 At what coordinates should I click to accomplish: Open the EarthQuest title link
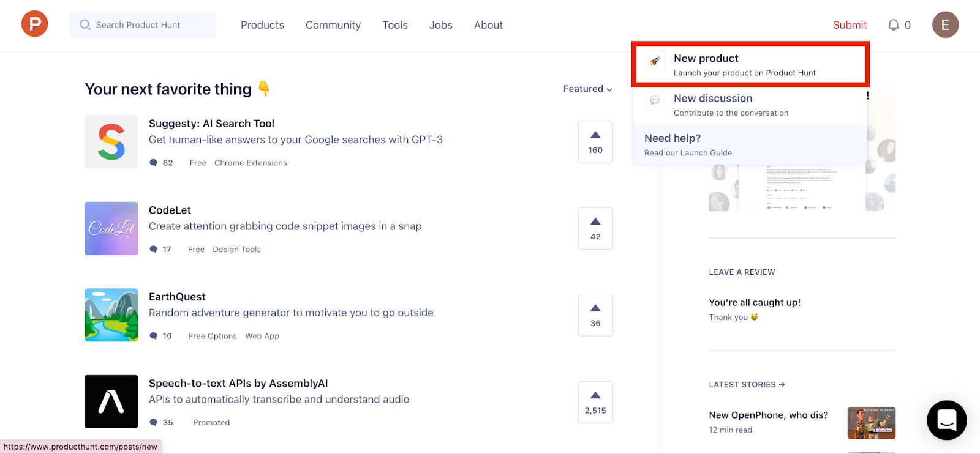coord(177,297)
